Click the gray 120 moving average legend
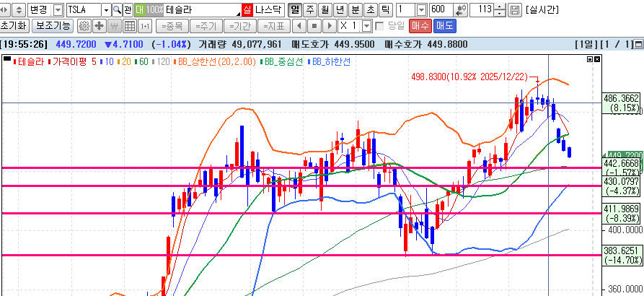Image resolution: width=644 pixels, height=296 pixels. pyautogui.click(x=161, y=62)
